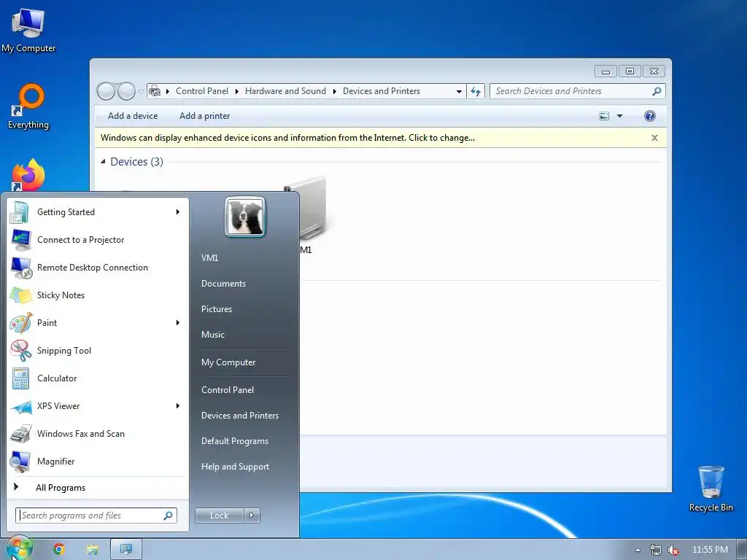
Task: Open My Computer from Start menu right pane
Action: 228,362
